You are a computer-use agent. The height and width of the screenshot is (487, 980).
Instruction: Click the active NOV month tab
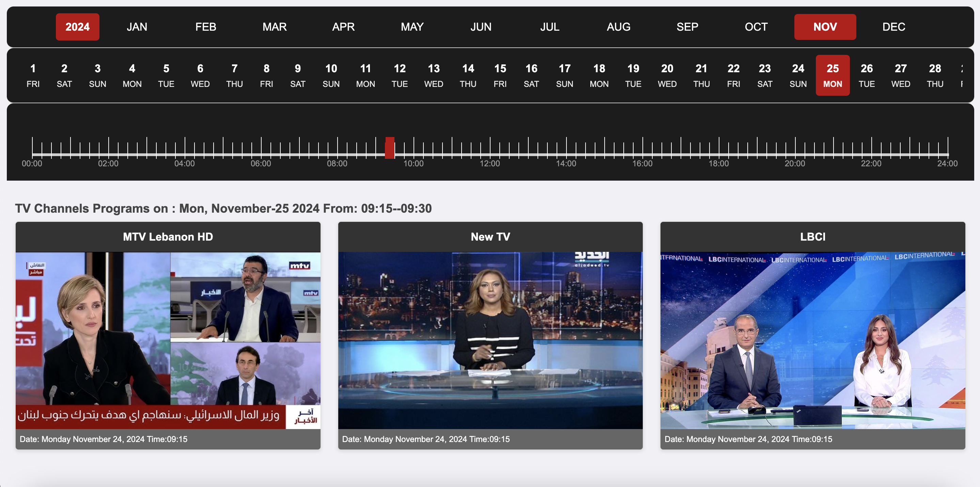824,27
